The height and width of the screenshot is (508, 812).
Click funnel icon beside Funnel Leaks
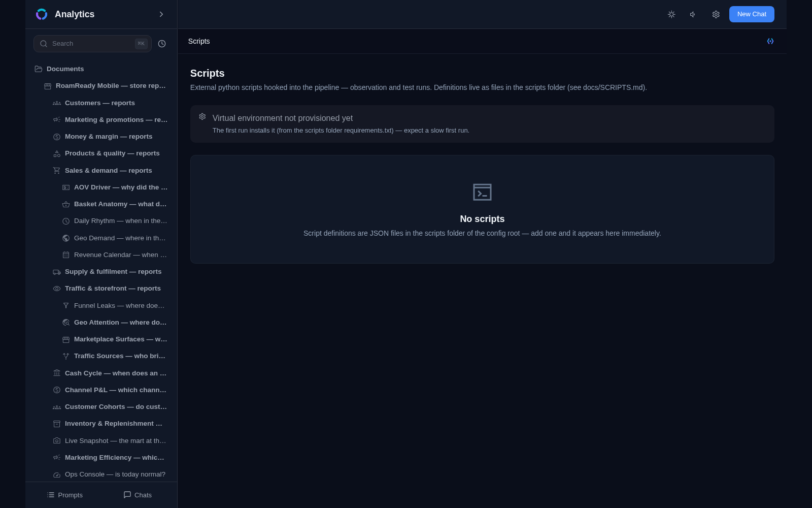(x=66, y=306)
